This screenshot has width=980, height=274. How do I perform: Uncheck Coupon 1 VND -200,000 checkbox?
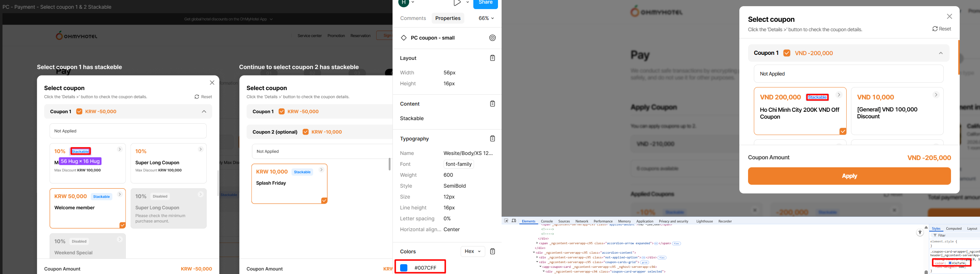[787, 53]
